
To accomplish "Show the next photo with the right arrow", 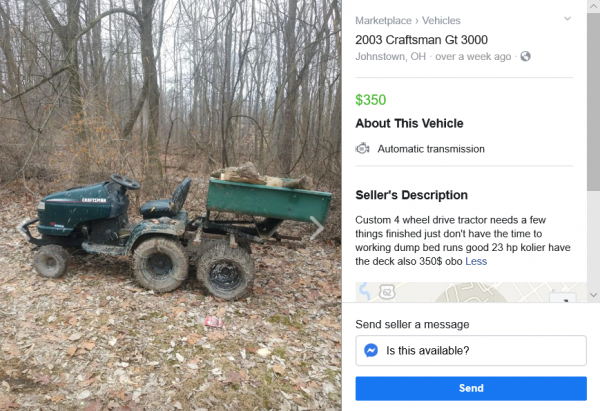I will click(x=319, y=229).
